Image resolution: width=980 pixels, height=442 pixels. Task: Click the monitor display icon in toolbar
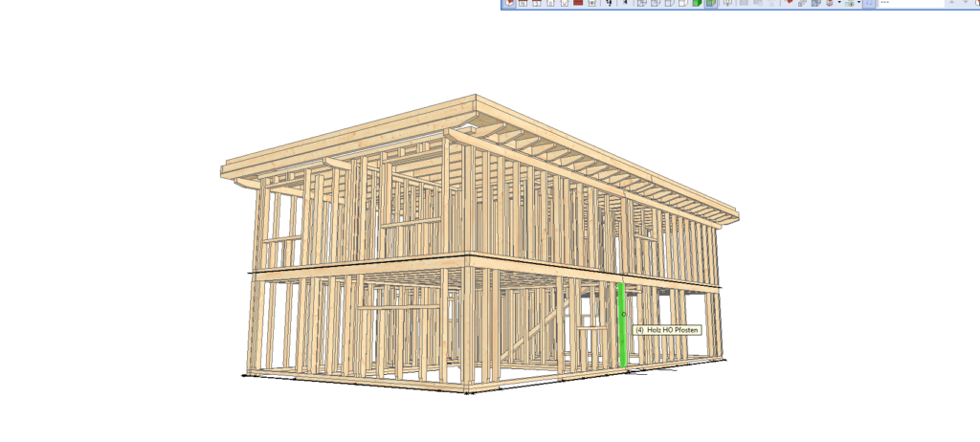[x=727, y=3]
